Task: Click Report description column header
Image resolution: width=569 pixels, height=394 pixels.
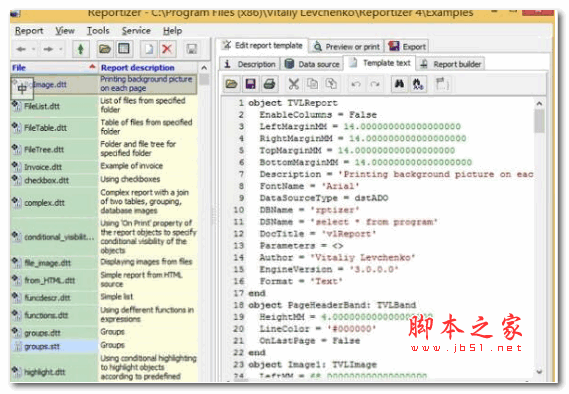Action: click(148, 67)
